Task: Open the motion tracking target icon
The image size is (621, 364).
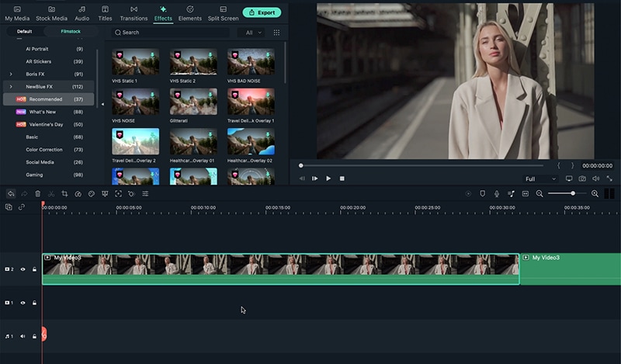Action: (x=119, y=194)
